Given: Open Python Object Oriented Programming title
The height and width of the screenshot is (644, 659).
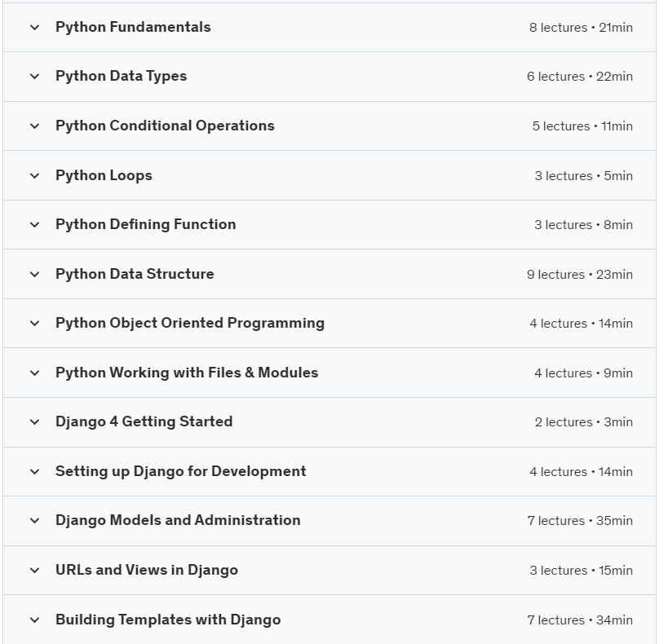Looking at the screenshot, I should (x=190, y=324).
